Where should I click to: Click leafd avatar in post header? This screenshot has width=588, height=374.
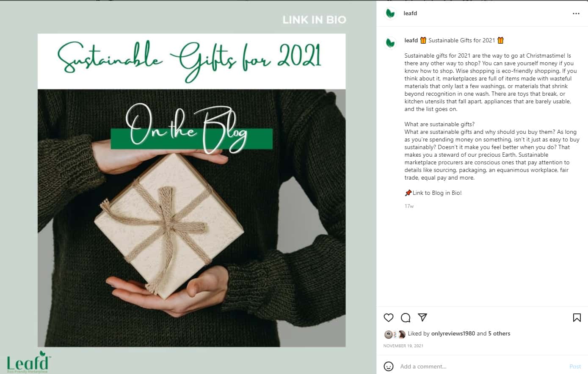click(390, 14)
